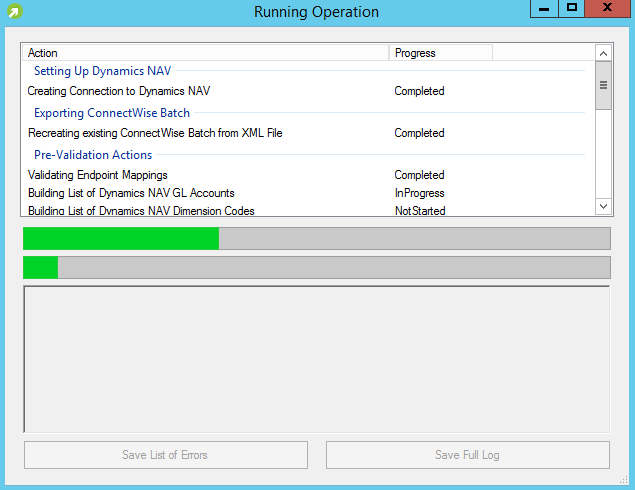Click Completed status for Creating Connection row
The width and height of the screenshot is (635, 490).
(x=420, y=91)
